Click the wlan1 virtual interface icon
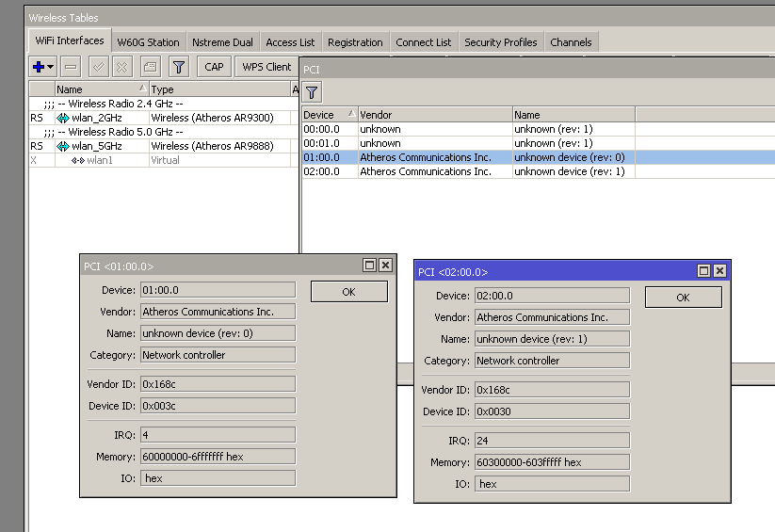Viewport: 775px width, 532px height. tap(78, 160)
